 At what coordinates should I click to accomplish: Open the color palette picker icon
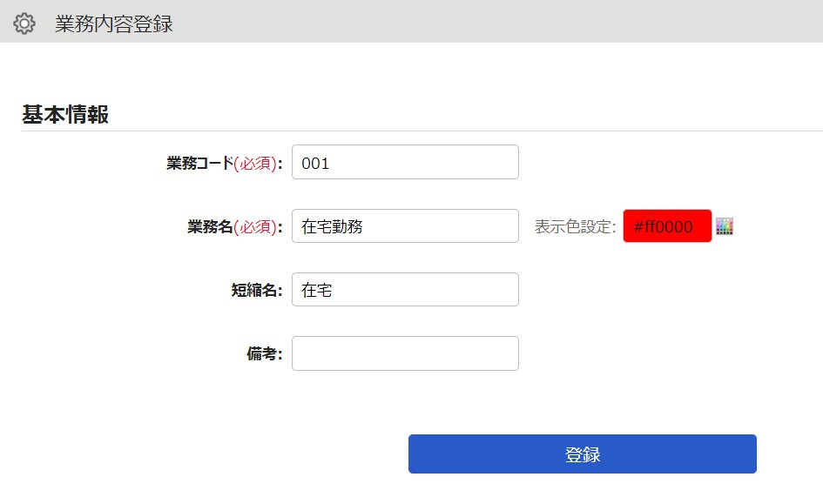725,226
